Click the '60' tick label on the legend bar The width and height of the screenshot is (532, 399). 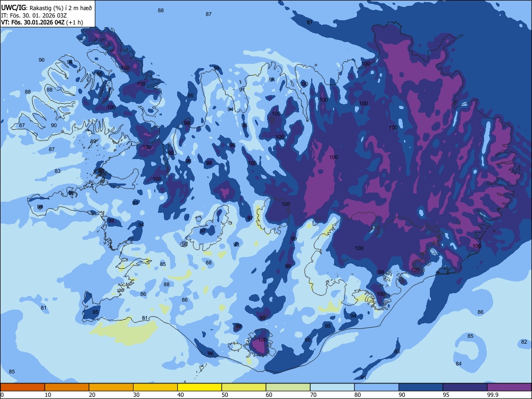coord(269,395)
